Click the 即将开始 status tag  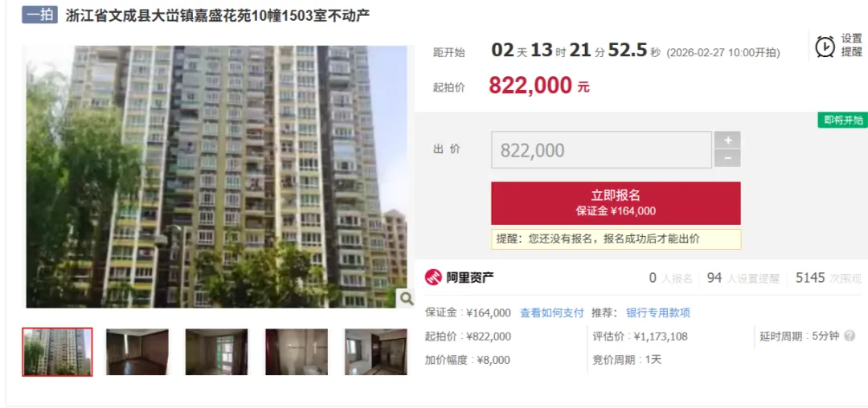pyautogui.click(x=842, y=120)
